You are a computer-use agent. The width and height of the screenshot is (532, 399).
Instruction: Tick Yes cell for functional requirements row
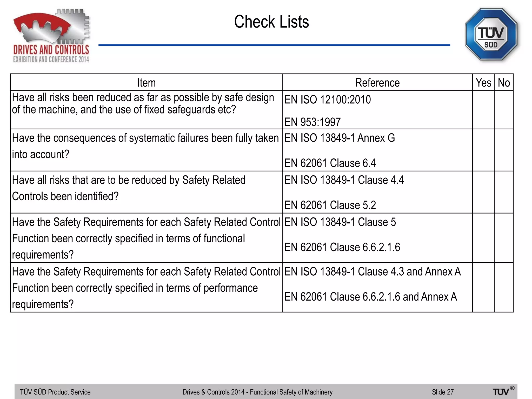click(483, 238)
